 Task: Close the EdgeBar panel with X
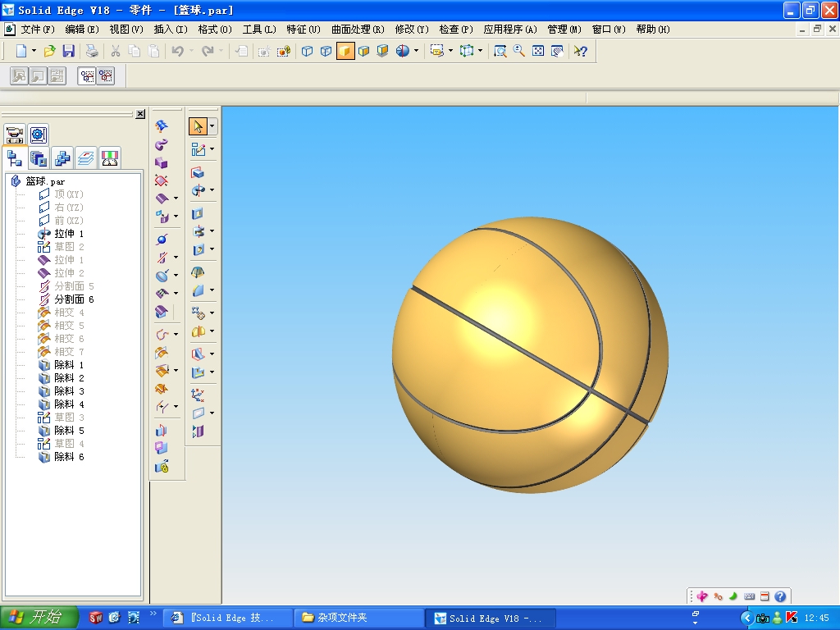point(140,114)
